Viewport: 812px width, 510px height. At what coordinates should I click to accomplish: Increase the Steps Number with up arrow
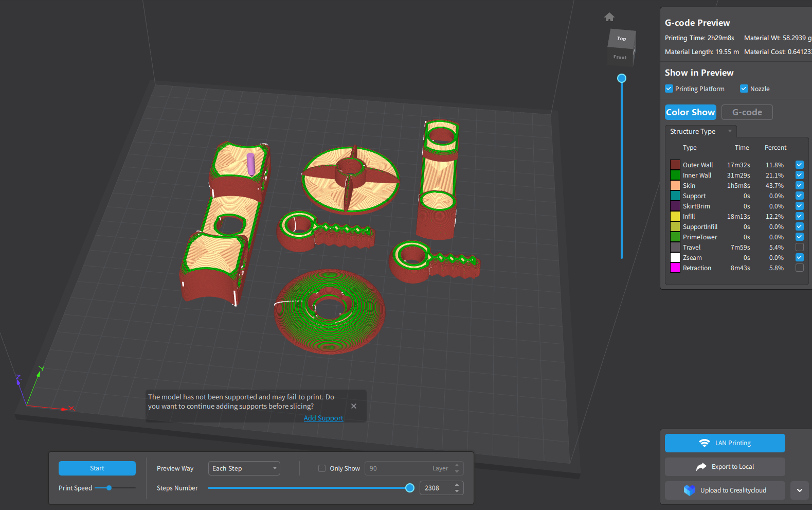pos(457,485)
